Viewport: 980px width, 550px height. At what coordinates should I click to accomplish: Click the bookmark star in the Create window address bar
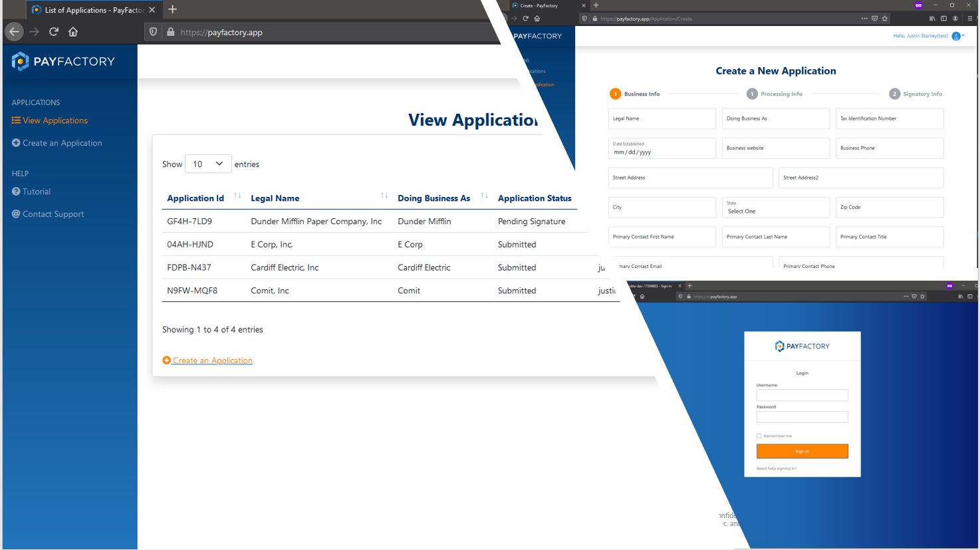coord(885,19)
